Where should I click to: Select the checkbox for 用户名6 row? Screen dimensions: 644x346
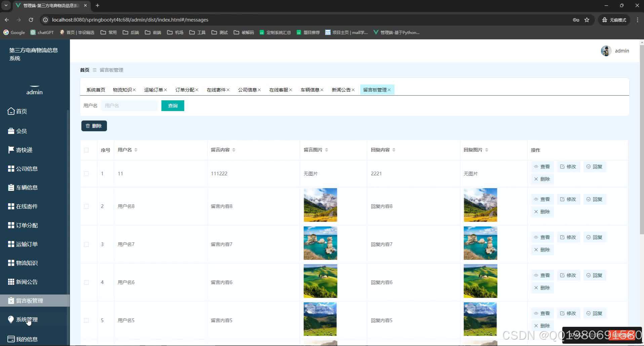pyautogui.click(x=86, y=282)
